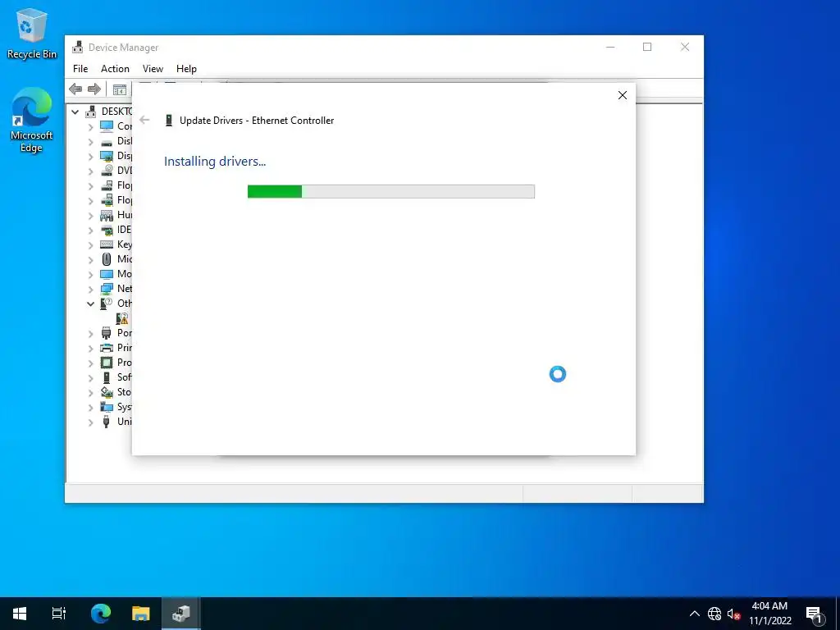Select the Keyboards category icon
840x630 pixels.
tap(107, 244)
